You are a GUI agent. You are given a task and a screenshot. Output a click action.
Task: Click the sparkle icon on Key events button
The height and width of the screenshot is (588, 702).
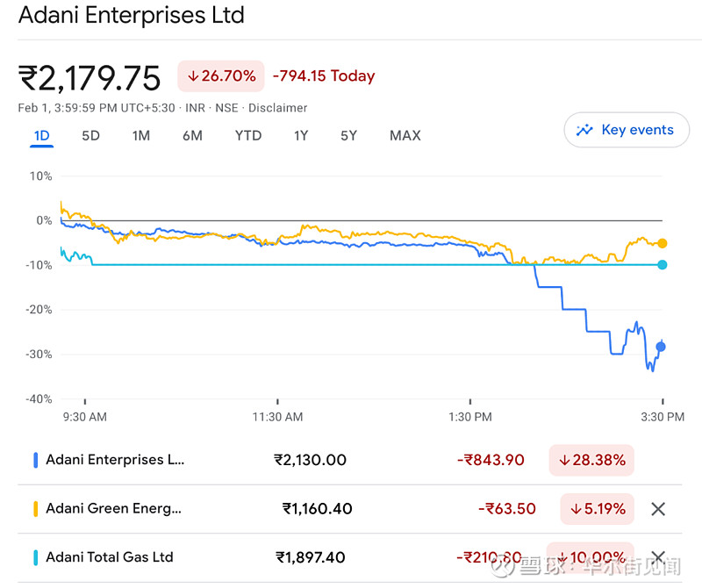click(584, 130)
